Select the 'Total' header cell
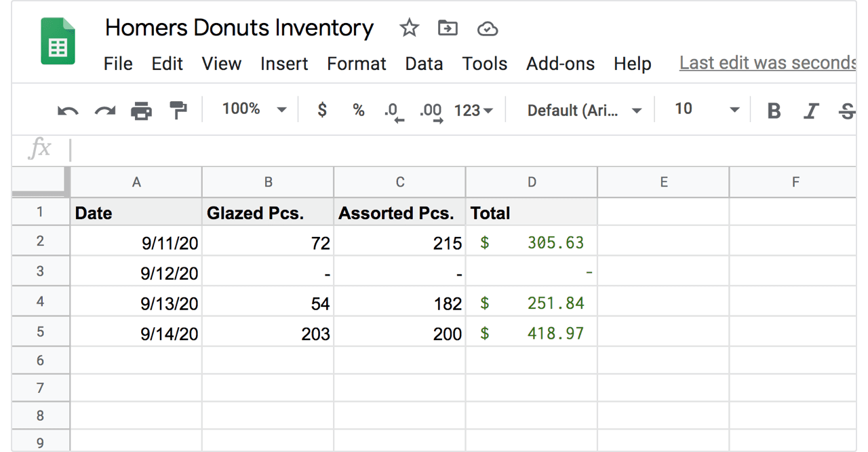Image resolution: width=868 pixels, height=452 pixels. point(532,212)
